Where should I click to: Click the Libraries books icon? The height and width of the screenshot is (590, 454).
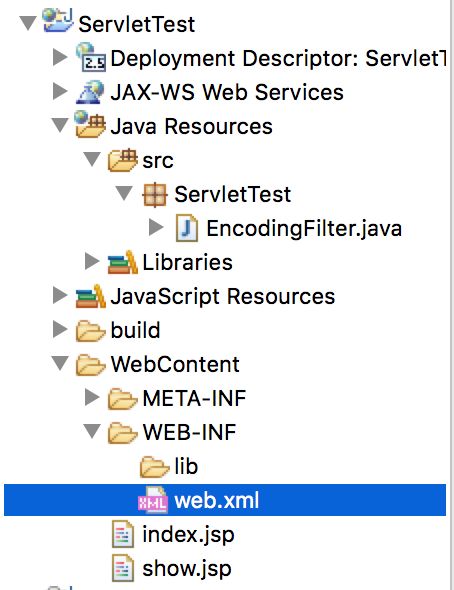pos(123,262)
